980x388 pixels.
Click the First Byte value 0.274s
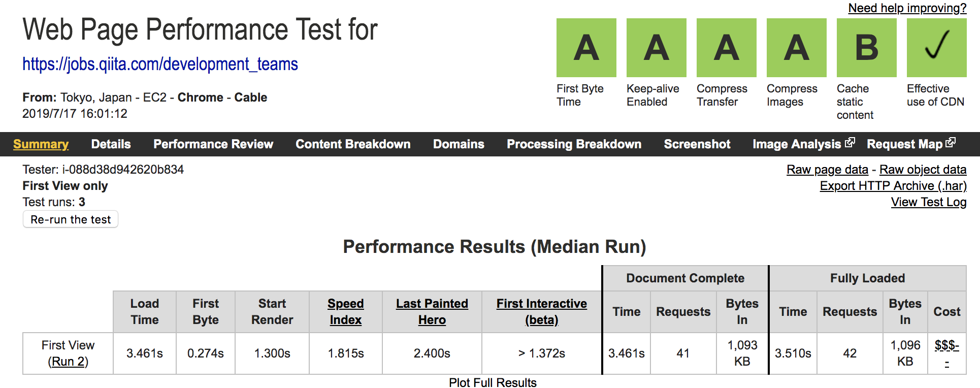pos(206,353)
